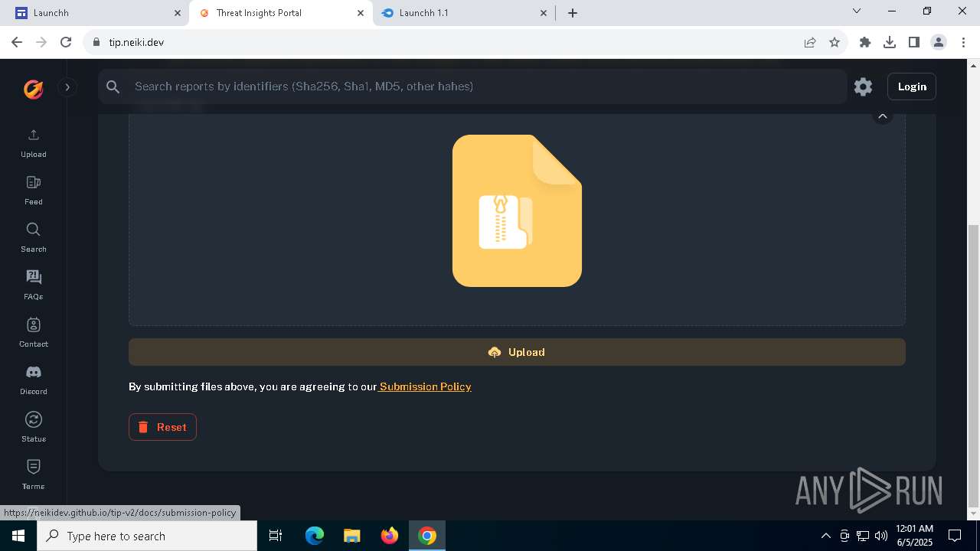Image resolution: width=980 pixels, height=551 pixels.
Task: Open the Chrome extensions puzzle menu
Action: tap(865, 42)
